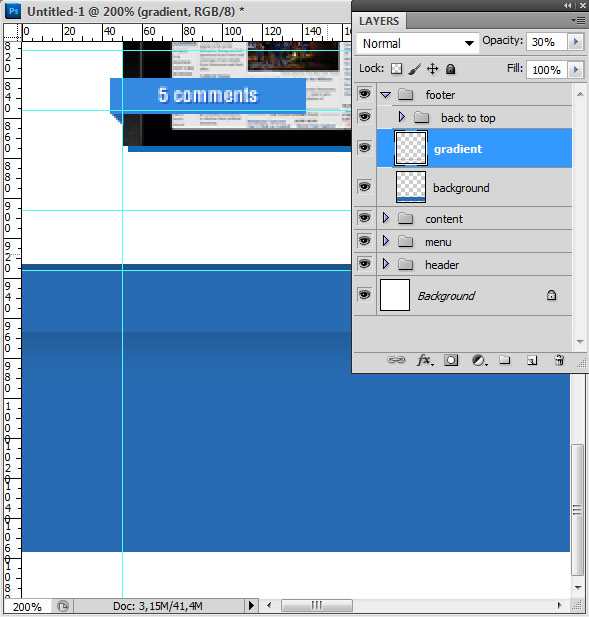The width and height of the screenshot is (589, 617).
Task: Create a new group folder icon
Action: point(505,360)
